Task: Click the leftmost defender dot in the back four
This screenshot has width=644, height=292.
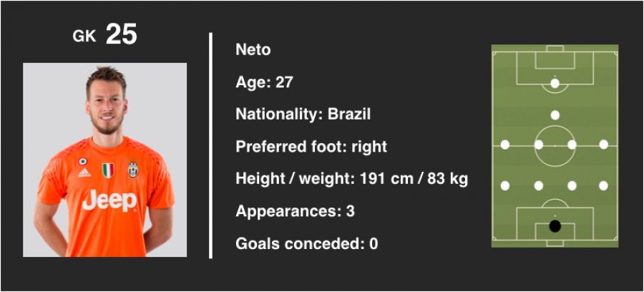Action: tap(504, 185)
